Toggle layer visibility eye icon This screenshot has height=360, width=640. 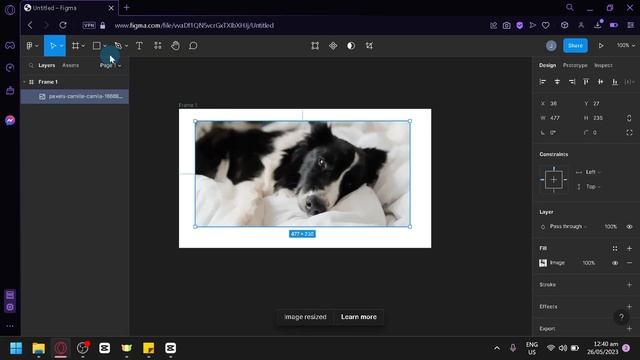[629, 227]
